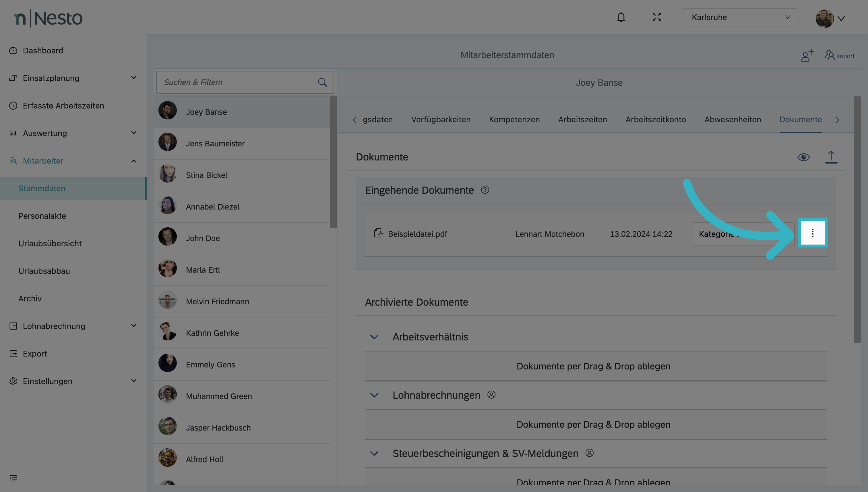The image size is (868, 492).
Task: Toggle fullscreen mode icon
Action: tap(656, 17)
